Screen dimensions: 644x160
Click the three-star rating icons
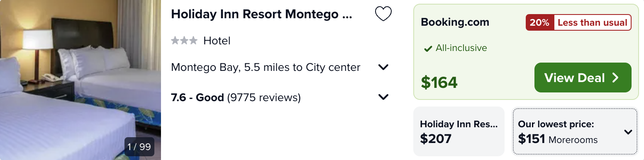pos(184,41)
